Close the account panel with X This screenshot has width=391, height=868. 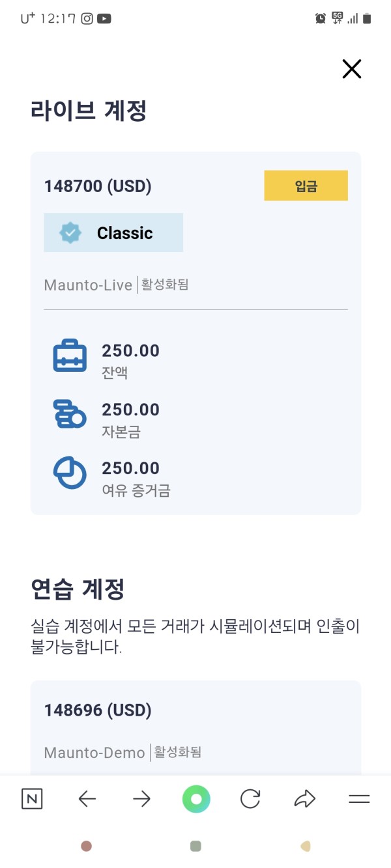click(351, 69)
